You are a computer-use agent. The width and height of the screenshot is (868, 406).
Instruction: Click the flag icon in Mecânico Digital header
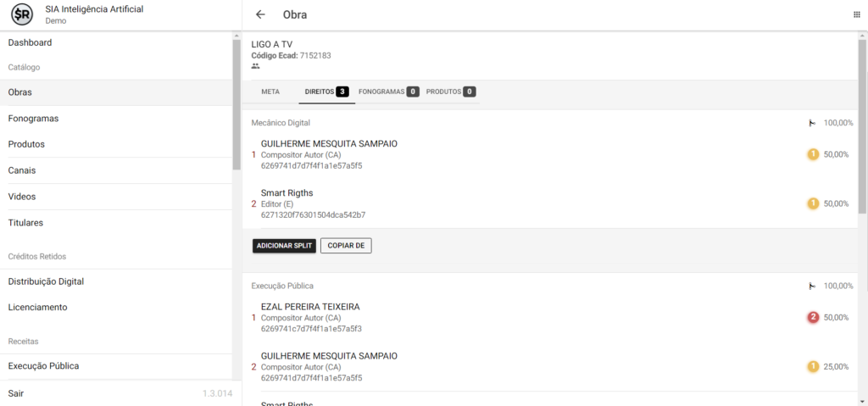(812, 123)
